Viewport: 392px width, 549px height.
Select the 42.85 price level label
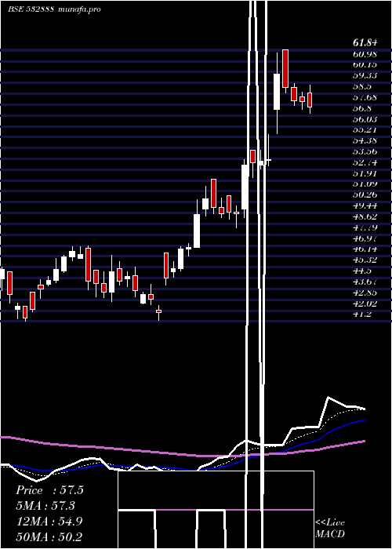pyautogui.click(x=365, y=293)
